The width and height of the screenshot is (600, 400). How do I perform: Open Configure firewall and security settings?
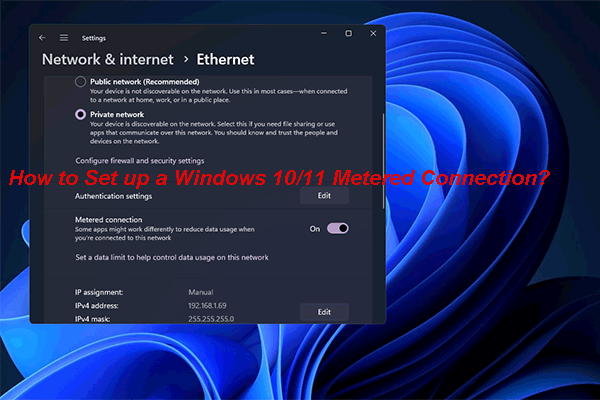(140, 161)
